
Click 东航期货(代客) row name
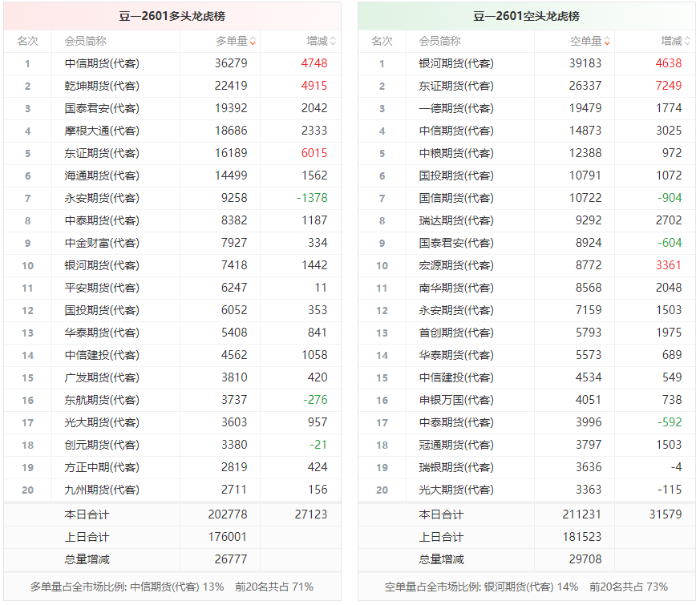[102, 400]
